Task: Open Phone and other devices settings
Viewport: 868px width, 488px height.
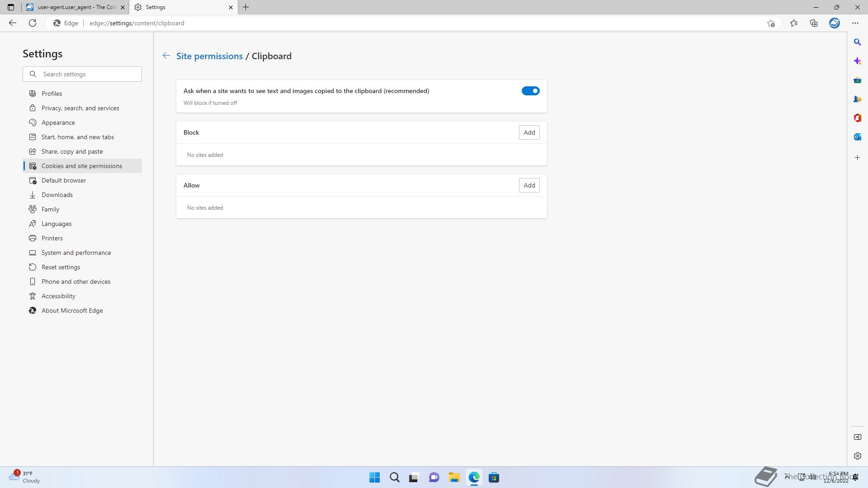Action: pos(82,282)
